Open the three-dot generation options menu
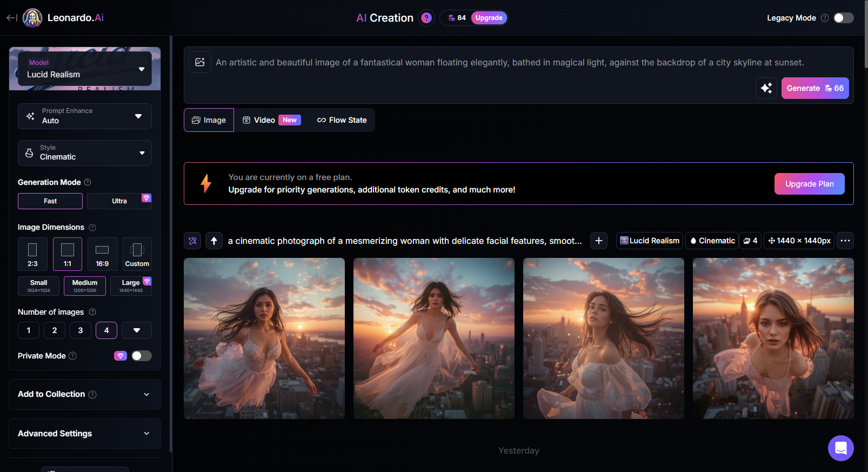 tap(845, 241)
